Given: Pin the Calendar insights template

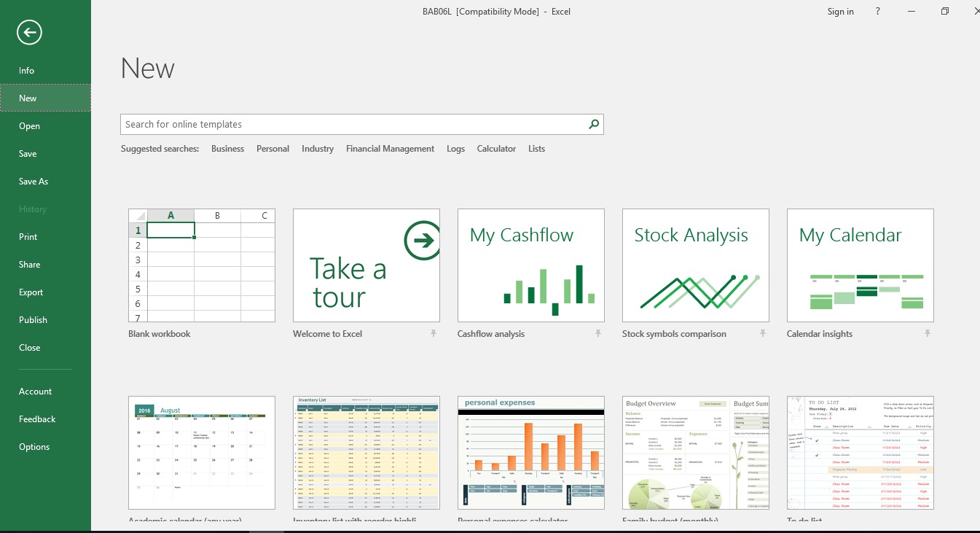Looking at the screenshot, I should [x=928, y=333].
